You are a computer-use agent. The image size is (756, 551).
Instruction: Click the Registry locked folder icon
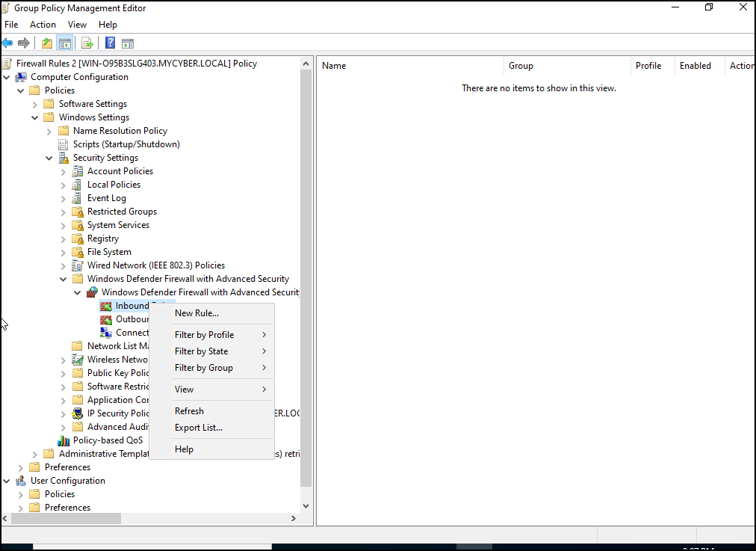click(x=78, y=238)
